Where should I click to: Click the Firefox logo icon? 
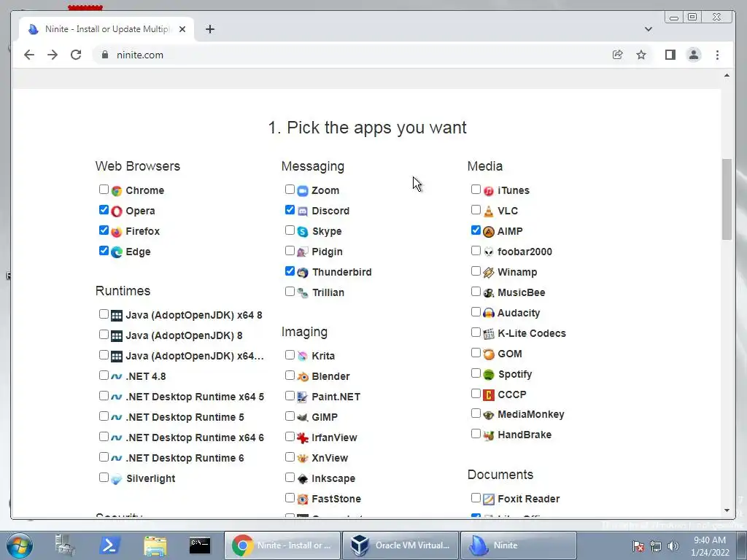(117, 232)
